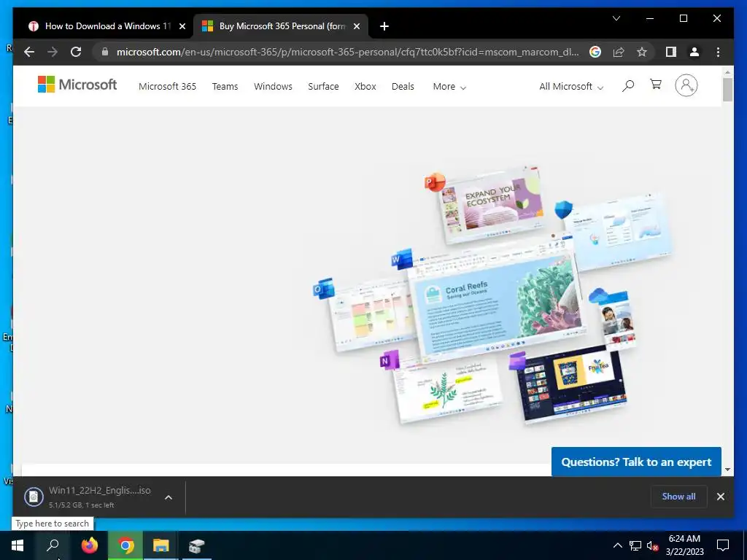Open Chrome's three-dot menu
Screen dimensions: 747x560
718,52
